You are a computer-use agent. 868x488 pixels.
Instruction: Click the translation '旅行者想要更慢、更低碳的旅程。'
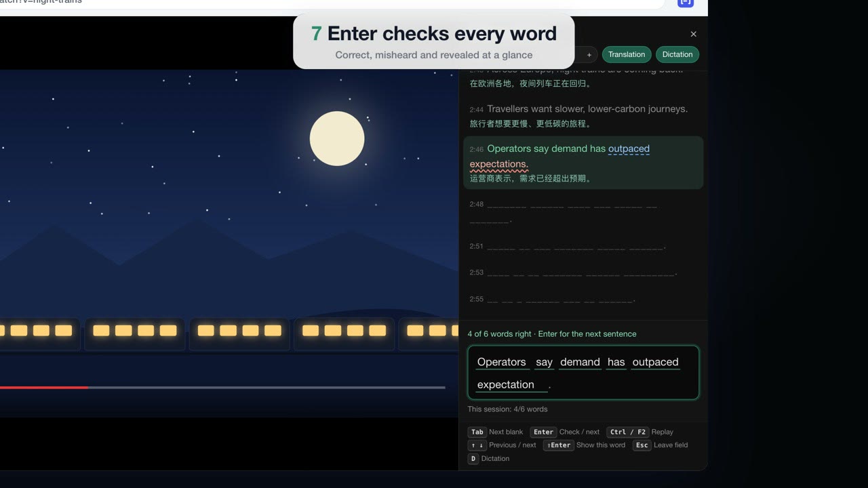click(x=531, y=124)
